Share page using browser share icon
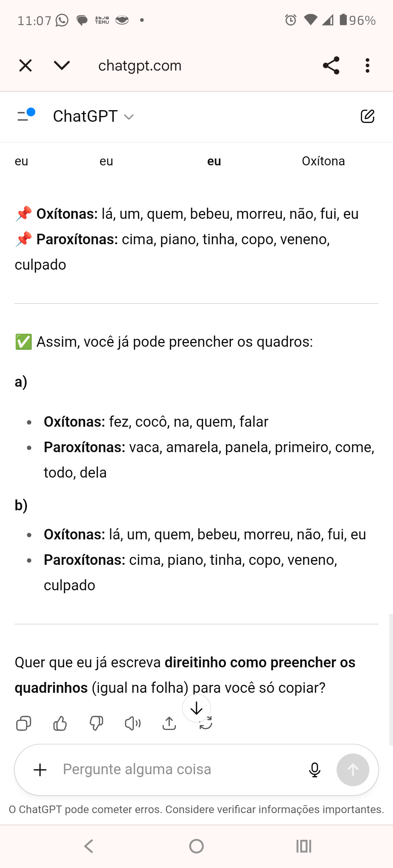393x868 pixels. tap(331, 66)
